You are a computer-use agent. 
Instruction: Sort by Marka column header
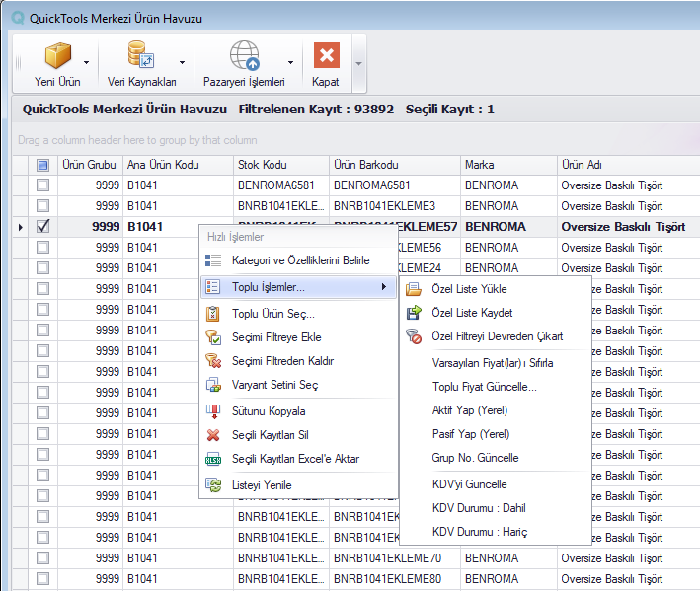point(508,165)
